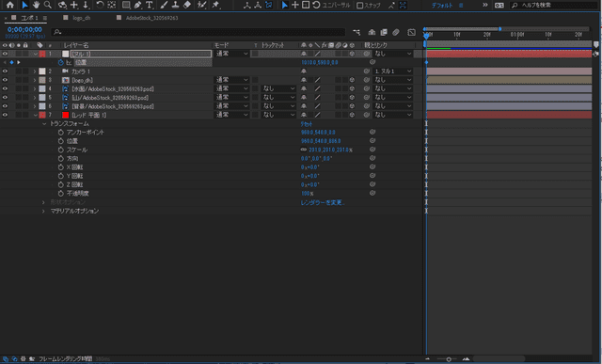
Task: Select the Rectangle shape tool
Action: click(x=126, y=5)
